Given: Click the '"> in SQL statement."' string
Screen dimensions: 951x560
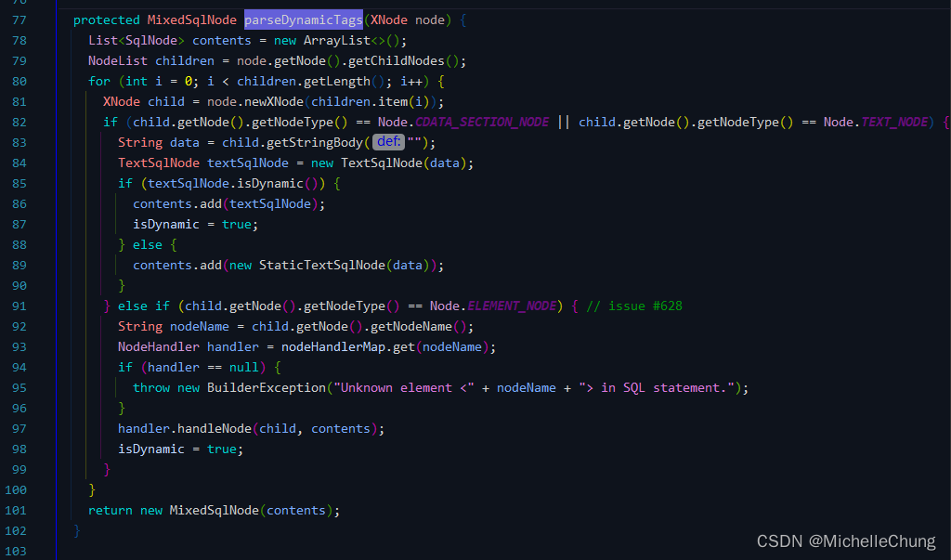Looking at the screenshot, I should pyautogui.click(x=657, y=387).
